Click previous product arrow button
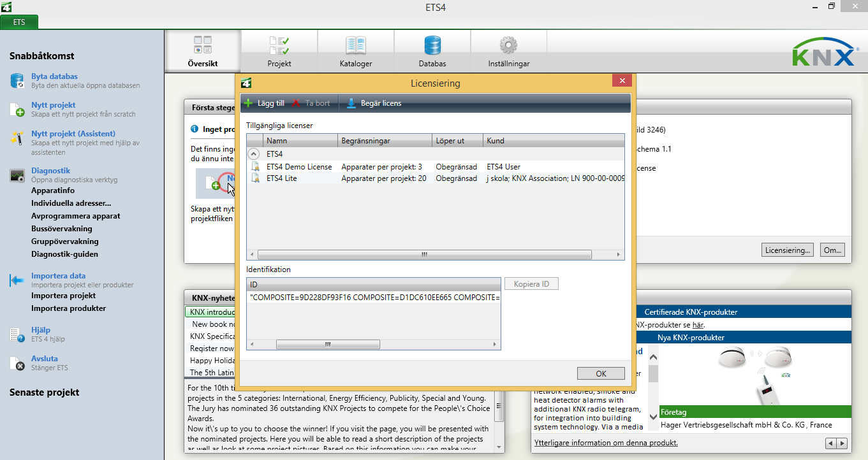The width and height of the screenshot is (868, 460). coord(831,443)
